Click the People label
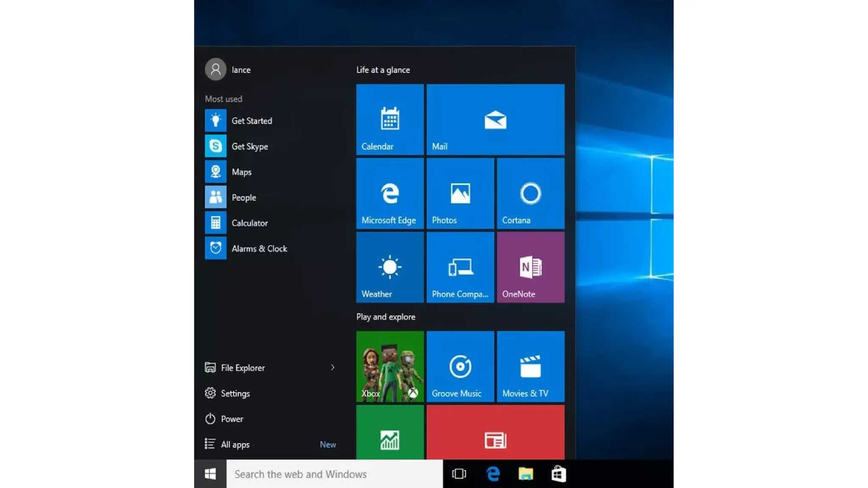The height and width of the screenshot is (488, 868). [x=244, y=197]
